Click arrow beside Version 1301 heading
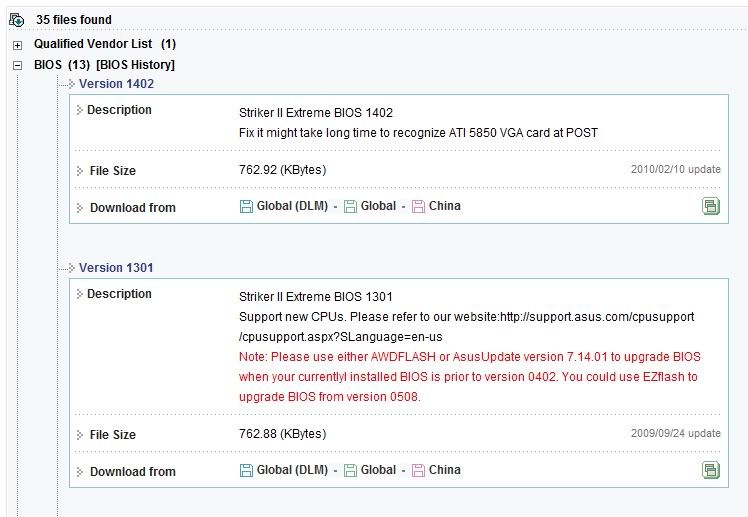The image size is (748, 517). point(72,268)
